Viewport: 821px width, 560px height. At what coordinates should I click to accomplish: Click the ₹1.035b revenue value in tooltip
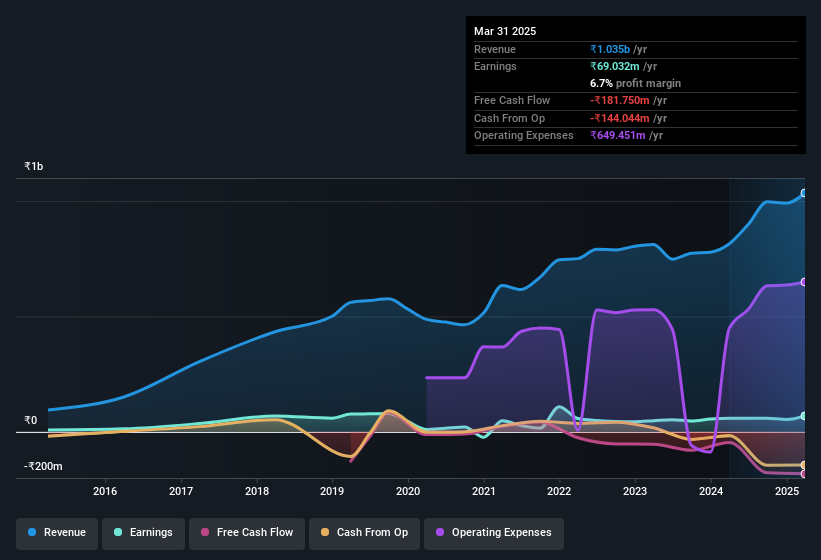coord(610,49)
